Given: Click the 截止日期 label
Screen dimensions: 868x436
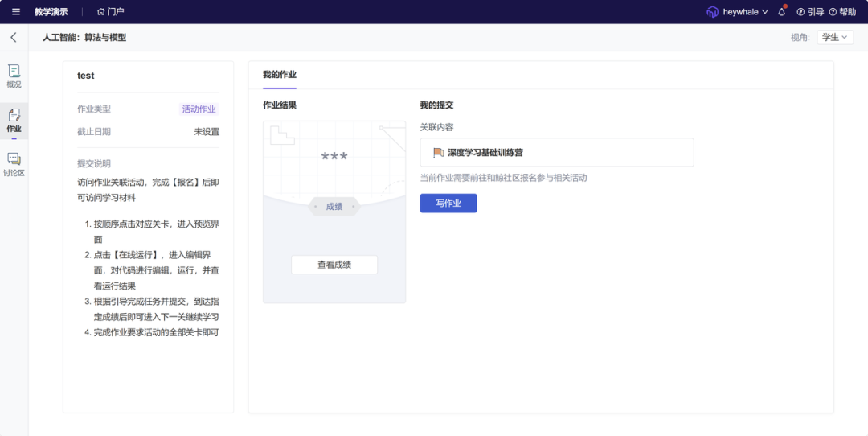Looking at the screenshot, I should 94,132.
